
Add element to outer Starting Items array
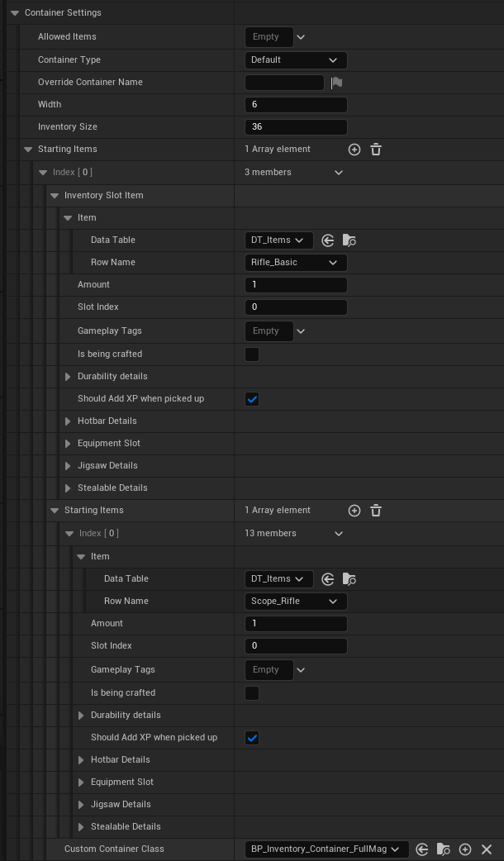[354, 150]
